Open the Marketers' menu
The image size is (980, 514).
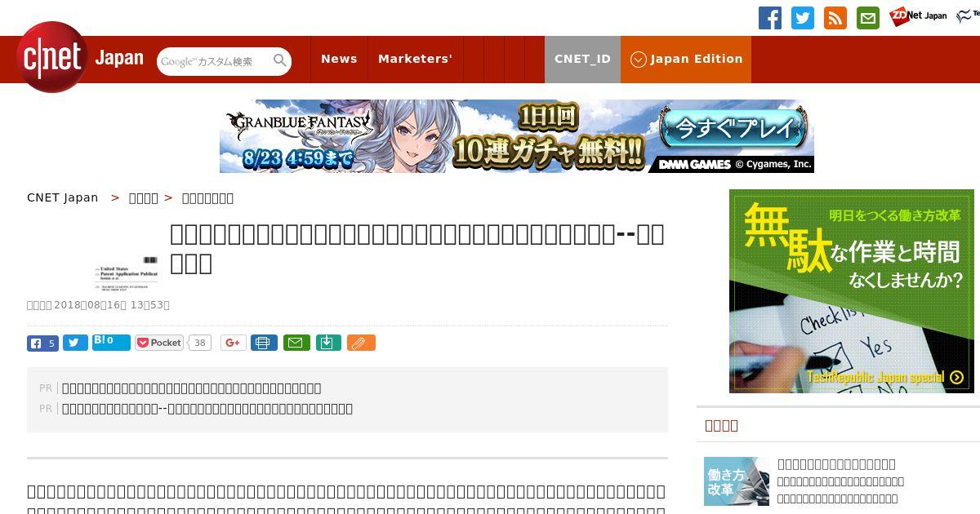415,59
